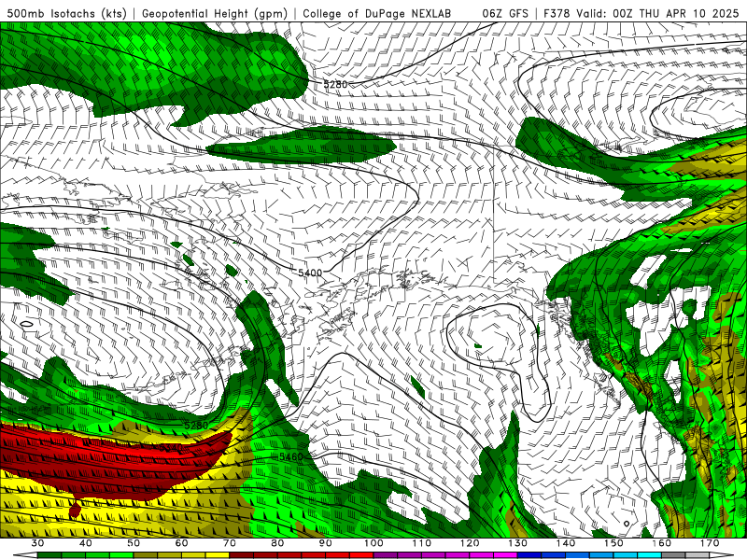Click the legend value 50
747x560 pixels.
click(x=134, y=543)
